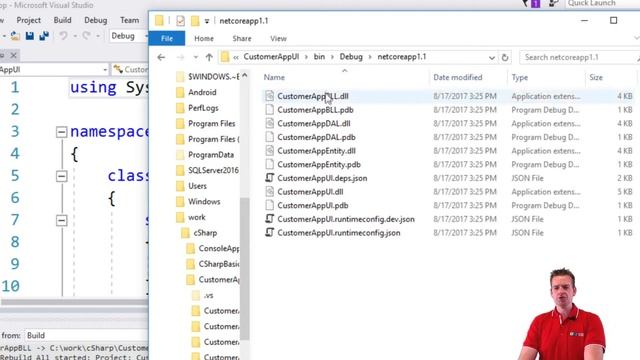Switch to the View ribbon tab

pyautogui.click(x=278, y=38)
